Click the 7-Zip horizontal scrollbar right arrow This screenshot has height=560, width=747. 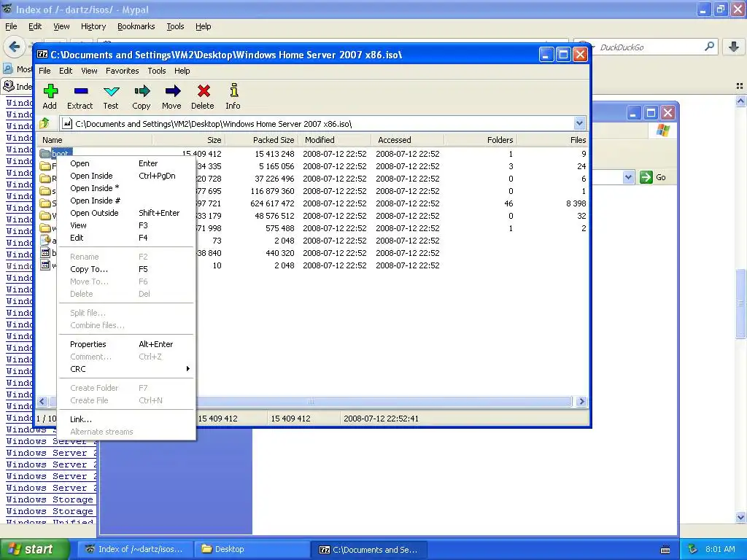(581, 402)
